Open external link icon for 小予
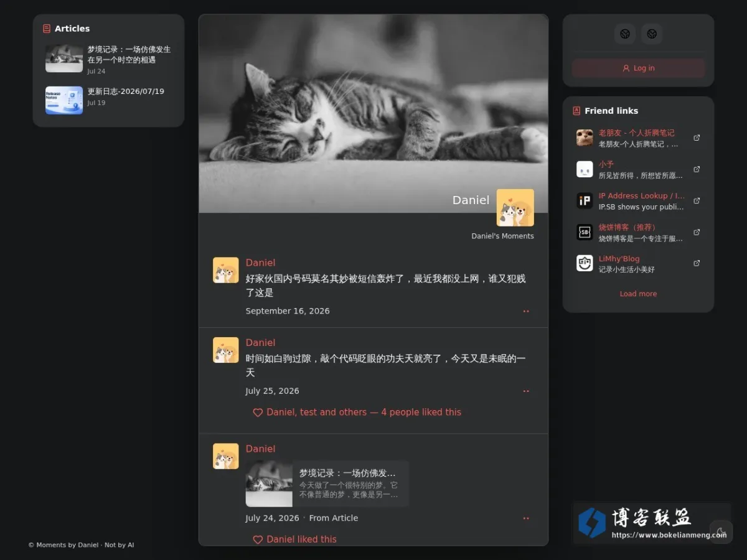This screenshot has height=560, width=747. [697, 169]
